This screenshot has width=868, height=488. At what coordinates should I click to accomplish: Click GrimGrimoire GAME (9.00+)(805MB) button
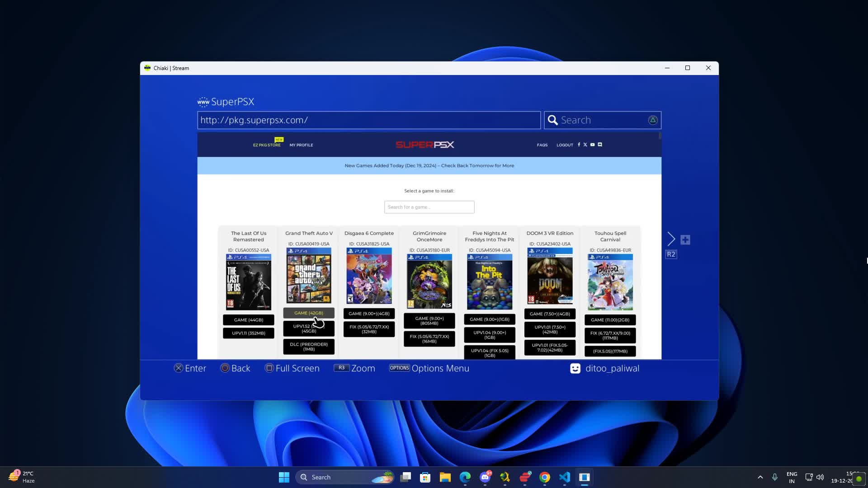(x=429, y=321)
